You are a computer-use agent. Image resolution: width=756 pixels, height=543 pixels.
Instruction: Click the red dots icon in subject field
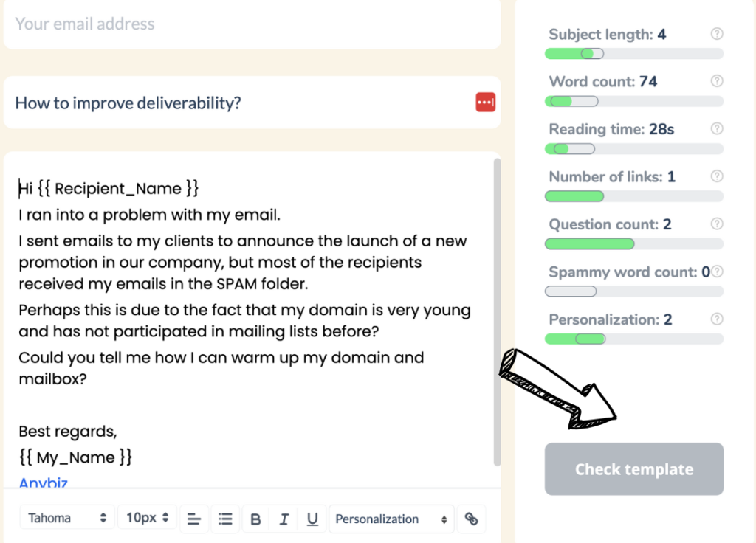[x=486, y=102]
